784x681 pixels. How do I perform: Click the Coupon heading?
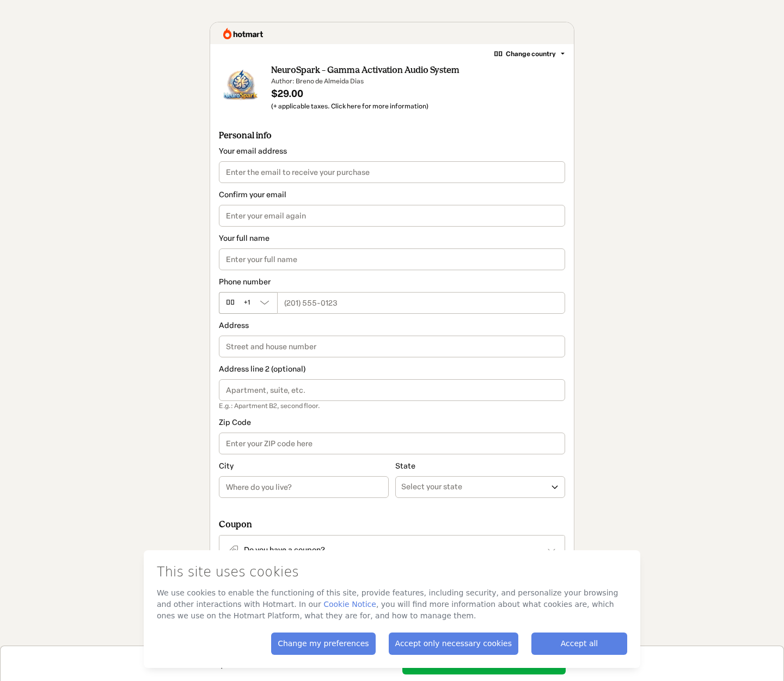[x=235, y=524]
